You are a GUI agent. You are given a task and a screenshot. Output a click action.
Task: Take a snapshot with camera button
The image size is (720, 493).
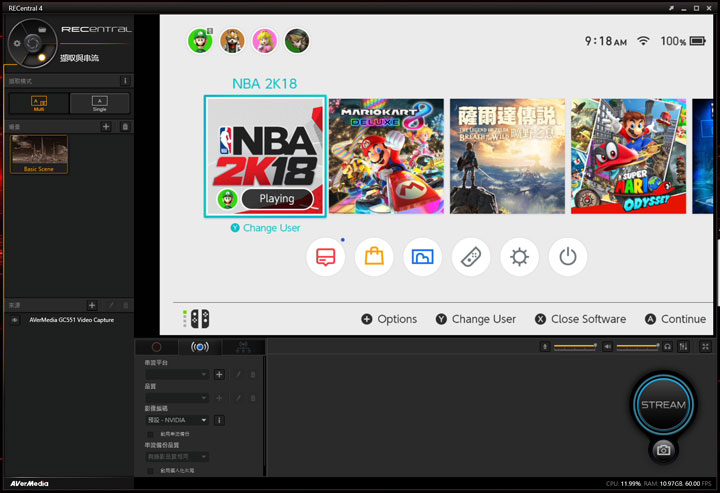[663, 450]
